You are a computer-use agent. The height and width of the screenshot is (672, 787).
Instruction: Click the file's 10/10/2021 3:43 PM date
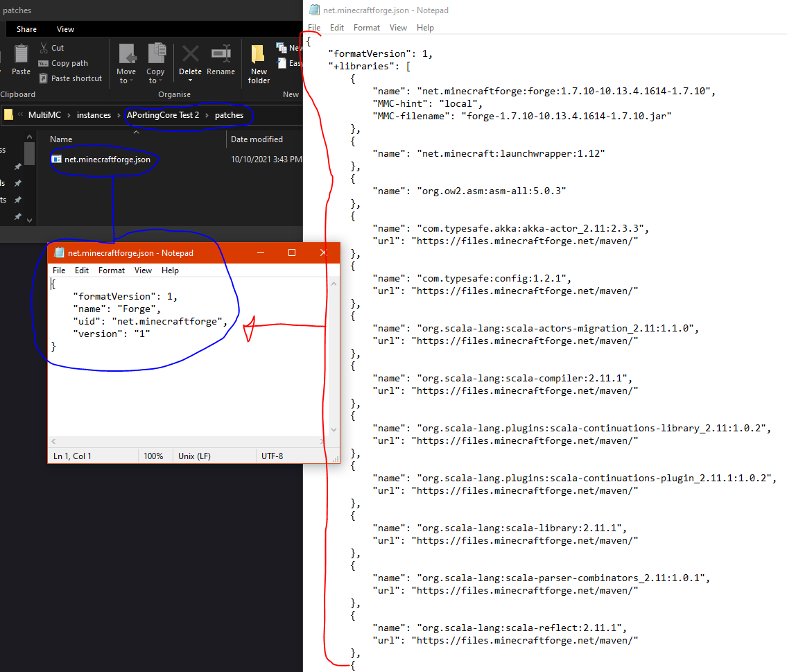pyautogui.click(x=266, y=159)
